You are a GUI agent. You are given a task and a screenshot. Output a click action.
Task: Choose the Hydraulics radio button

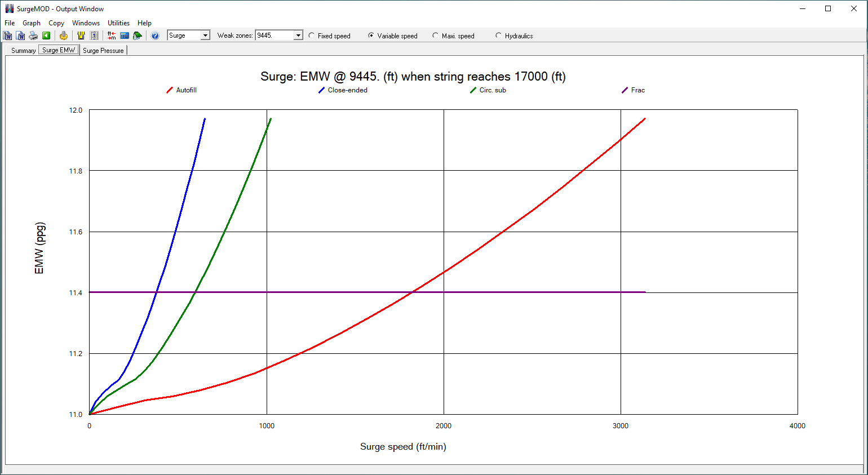pos(498,35)
